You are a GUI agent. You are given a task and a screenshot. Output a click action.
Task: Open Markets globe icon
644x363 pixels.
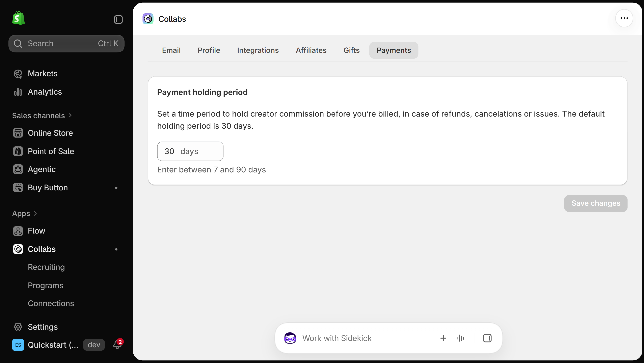(18, 74)
